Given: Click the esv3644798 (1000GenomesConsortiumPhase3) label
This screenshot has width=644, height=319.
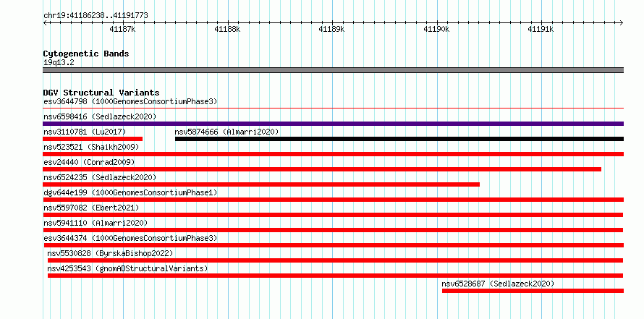Looking at the screenshot, I should (130, 101).
